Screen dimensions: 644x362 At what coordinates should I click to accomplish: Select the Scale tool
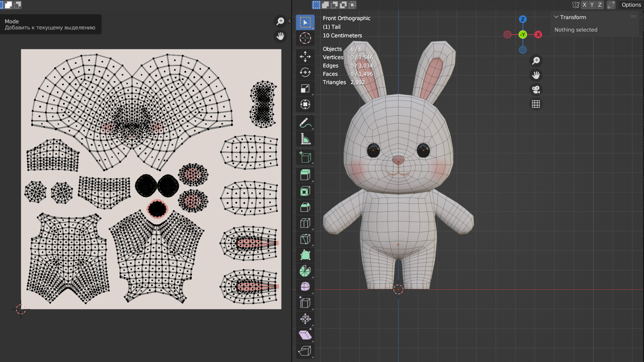[x=305, y=88]
